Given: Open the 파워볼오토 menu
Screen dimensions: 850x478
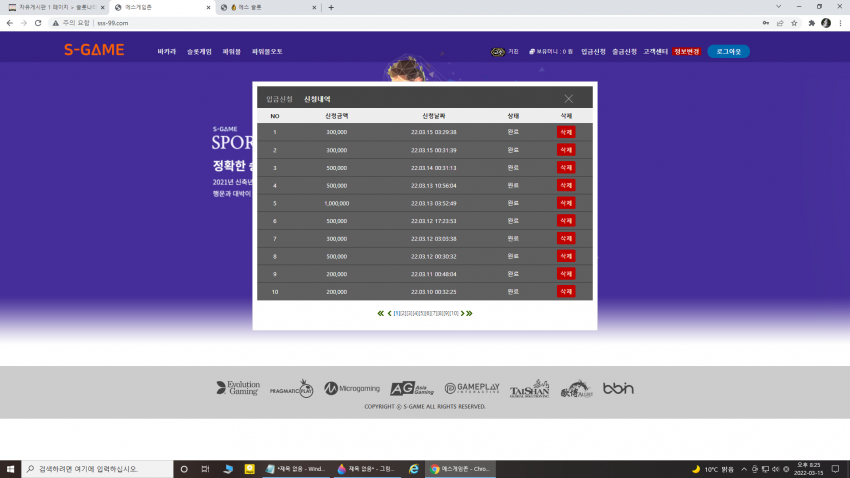Looking at the screenshot, I should [x=267, y=51].
